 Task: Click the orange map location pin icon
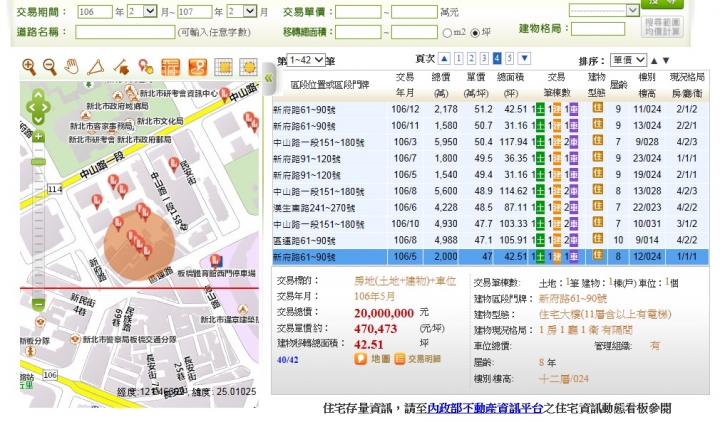(198, 67)
